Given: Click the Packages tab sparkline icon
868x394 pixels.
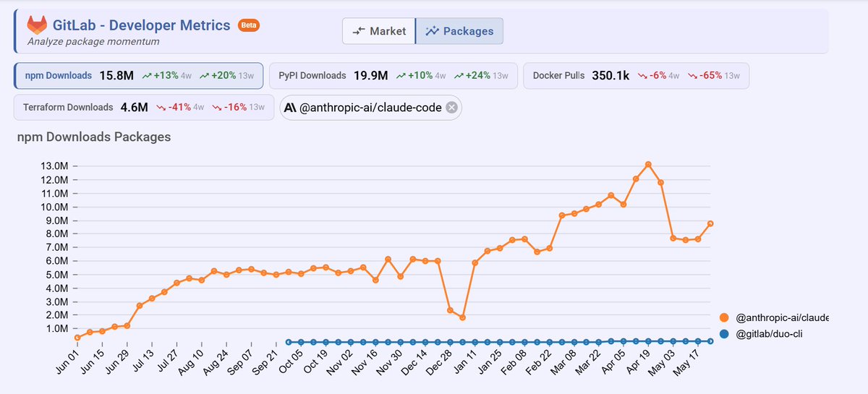Looking at the screenshot, I should [432, 31].
